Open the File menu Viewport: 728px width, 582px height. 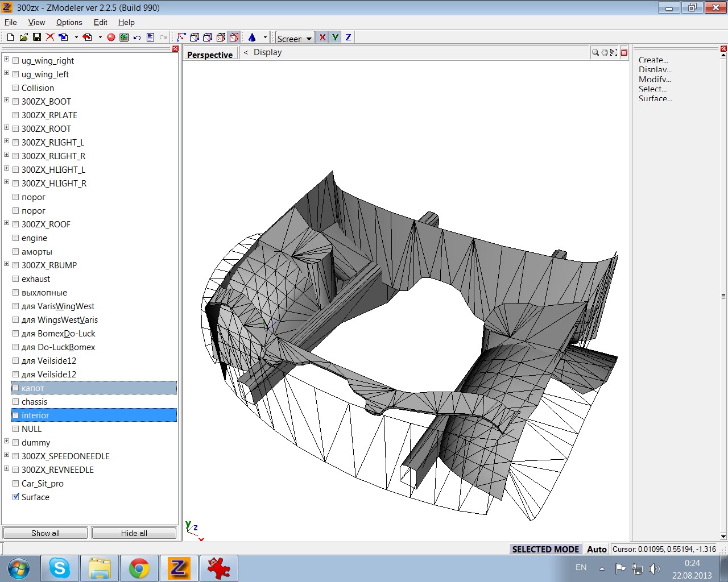click(11, 22)
